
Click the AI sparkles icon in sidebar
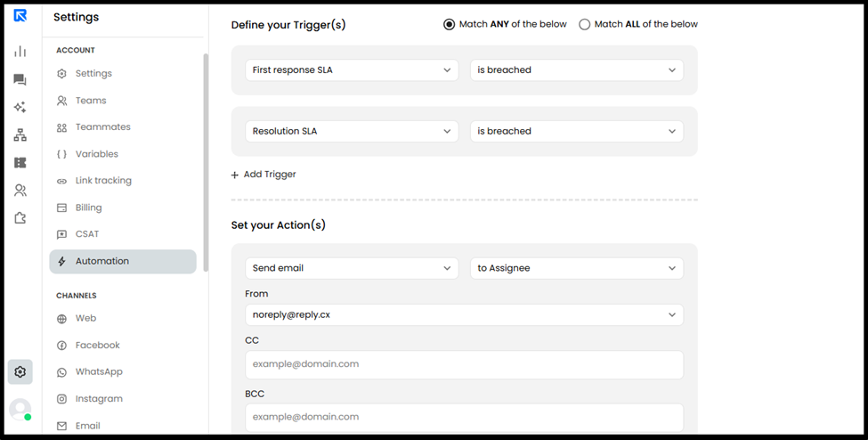[20, 107]
